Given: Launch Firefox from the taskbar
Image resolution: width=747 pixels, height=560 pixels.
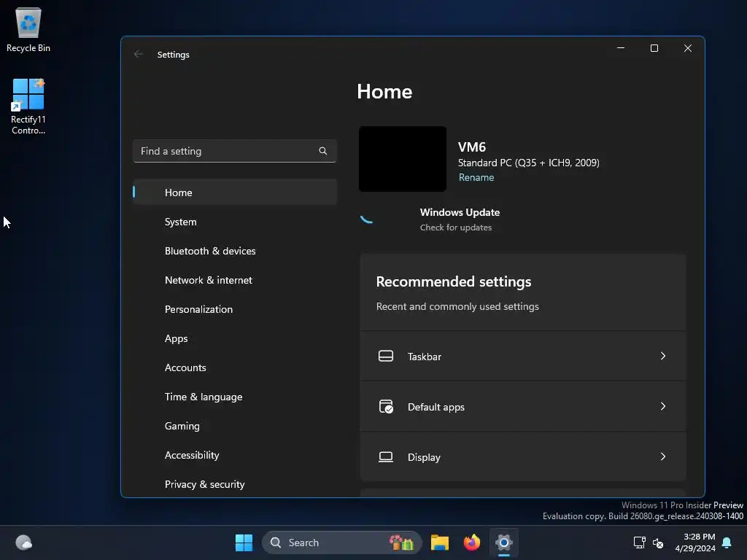Looking at the screenshot, I should [x=472, y=542].
